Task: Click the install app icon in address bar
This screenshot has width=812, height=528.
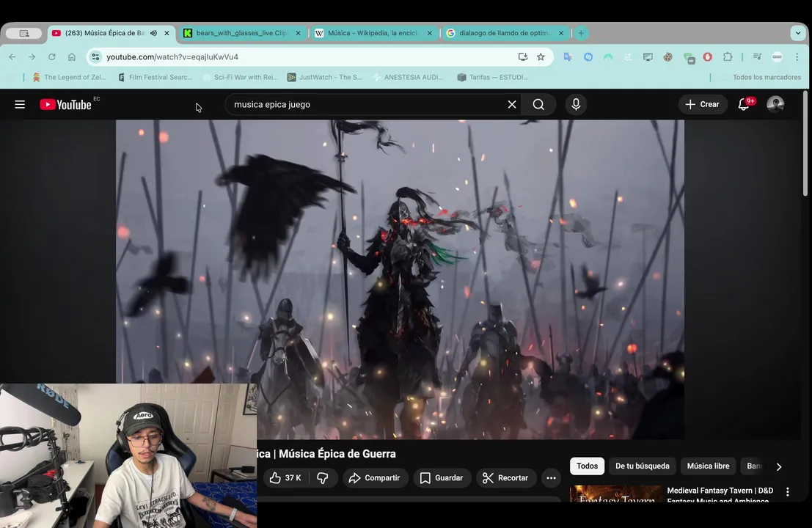Action: pos(522,57)
